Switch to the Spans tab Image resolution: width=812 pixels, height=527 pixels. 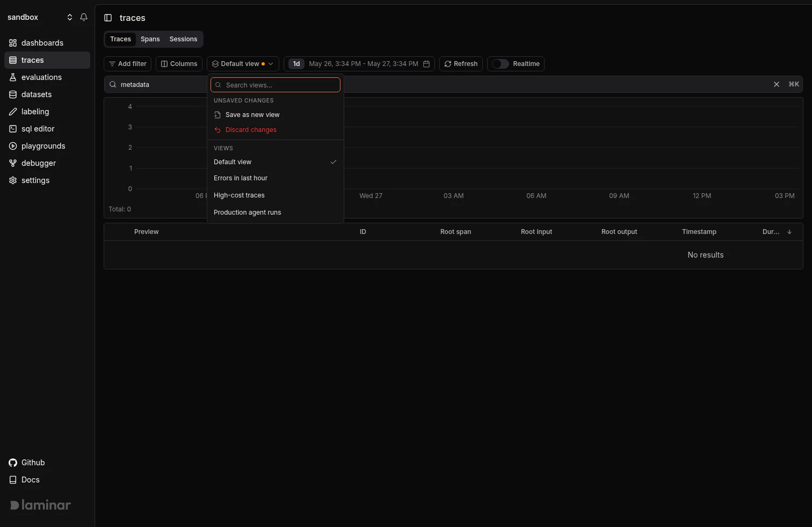(150, 39)
